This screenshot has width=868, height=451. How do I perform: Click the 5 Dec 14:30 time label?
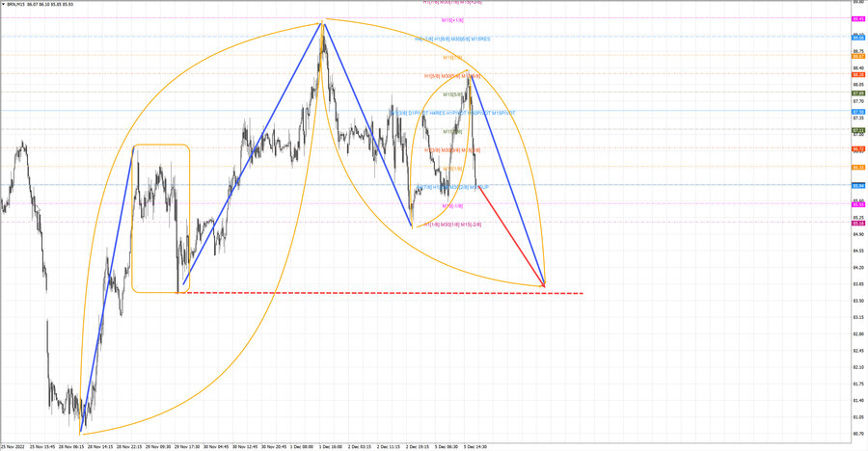(x=475, y=446)
